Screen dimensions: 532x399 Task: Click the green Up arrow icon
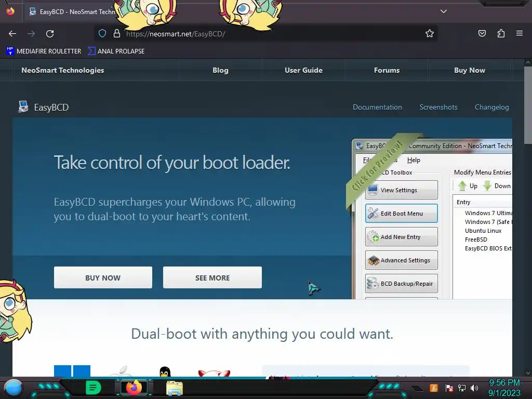(x=462, y=185)
